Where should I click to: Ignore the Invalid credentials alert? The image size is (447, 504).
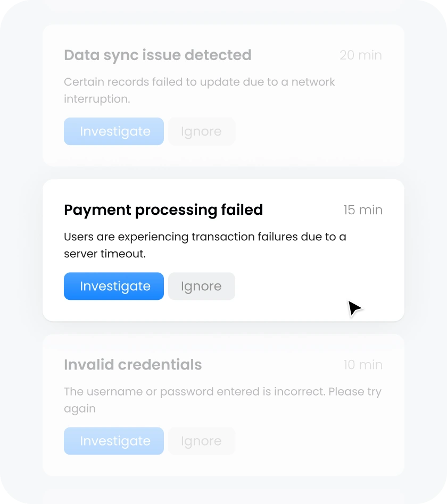click(201, 441)
